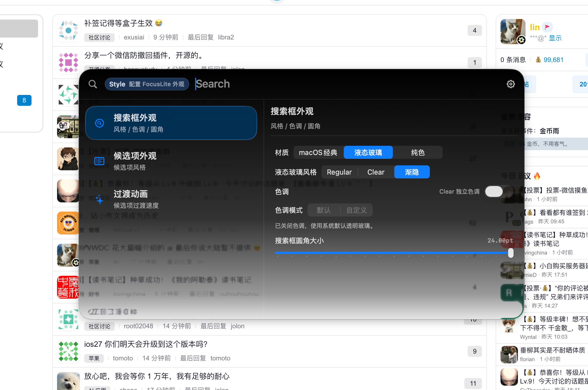
Task: Click the fire icon next to 今日热议
Action: [x=537, y=176]
